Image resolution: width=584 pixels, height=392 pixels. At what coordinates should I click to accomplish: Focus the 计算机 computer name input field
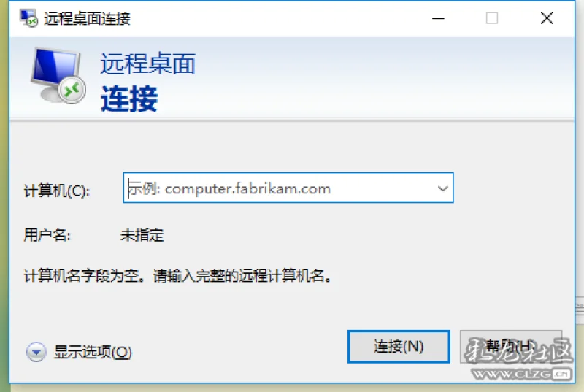[x=288, y=188]
